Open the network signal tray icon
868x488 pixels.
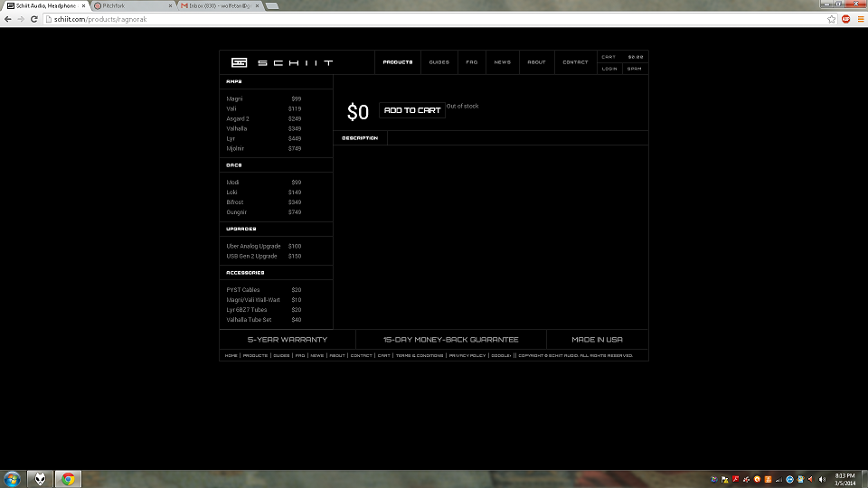tap(778, 479)
